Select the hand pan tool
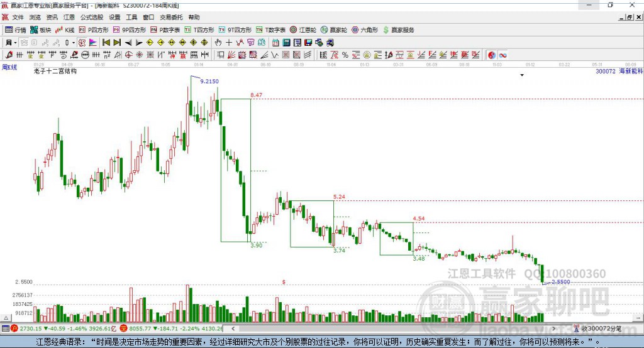The image size is (644, 348). (x=218, y=43)
